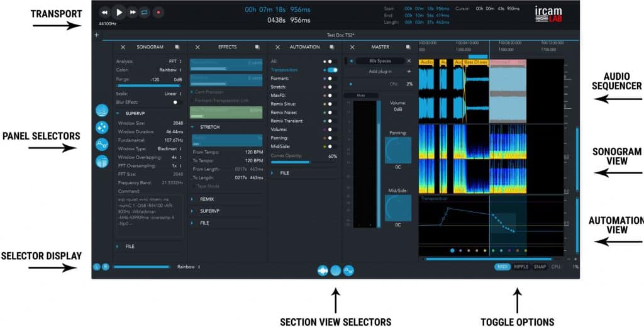Open the Color Rainbow dropdown in Sonogram panel

170,70
